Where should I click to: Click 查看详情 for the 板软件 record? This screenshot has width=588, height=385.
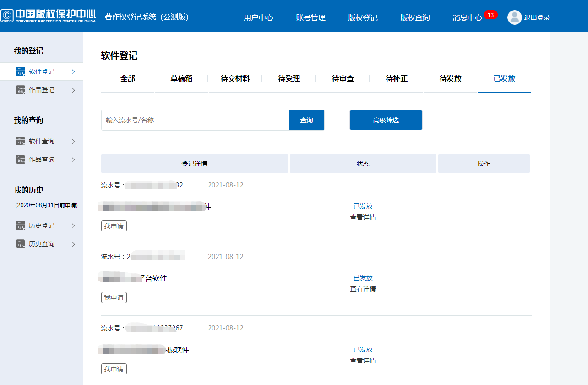[x=363, y=360]
